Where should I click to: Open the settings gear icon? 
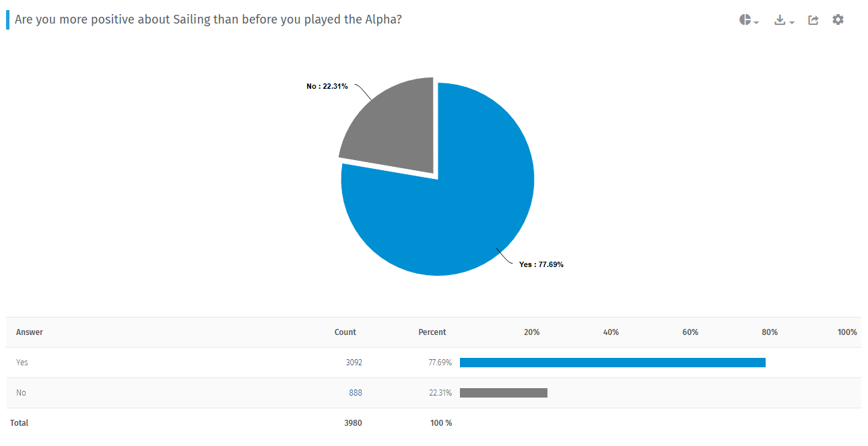coord(838,20)
